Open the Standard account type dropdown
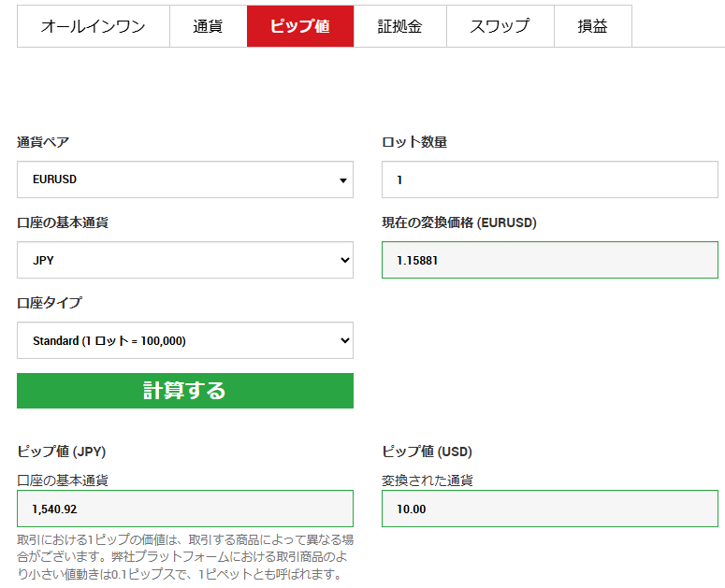 184,341
